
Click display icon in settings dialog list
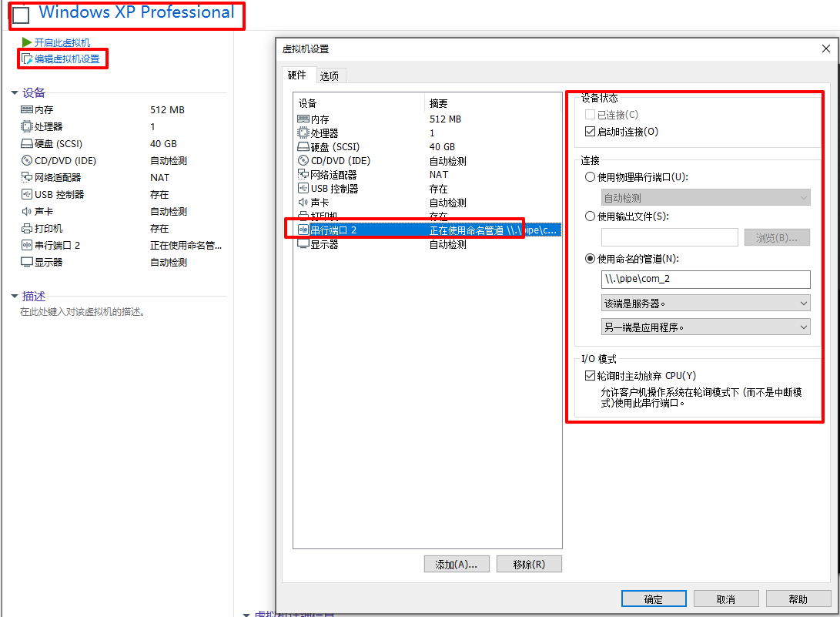click(x=303, y=244)
